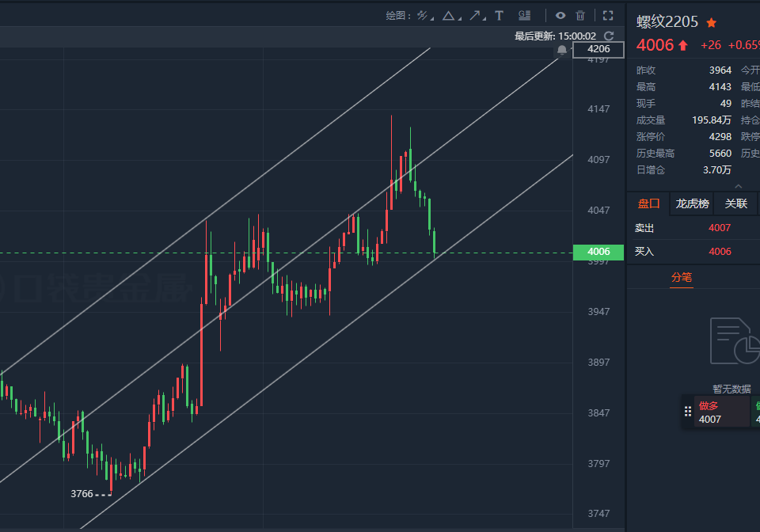
Task: Select the 分笔 tick data tab
Action: pyautogui.click(x=682, y=278)
